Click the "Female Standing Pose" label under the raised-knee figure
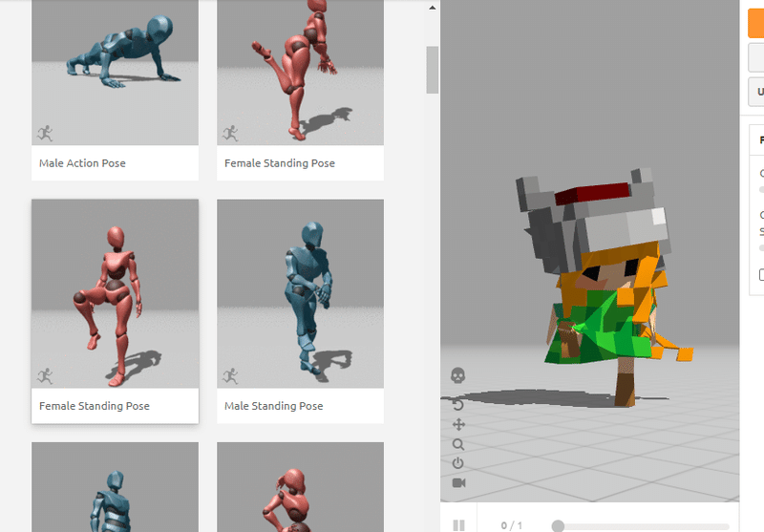The image size is (764, 532). 95,406
